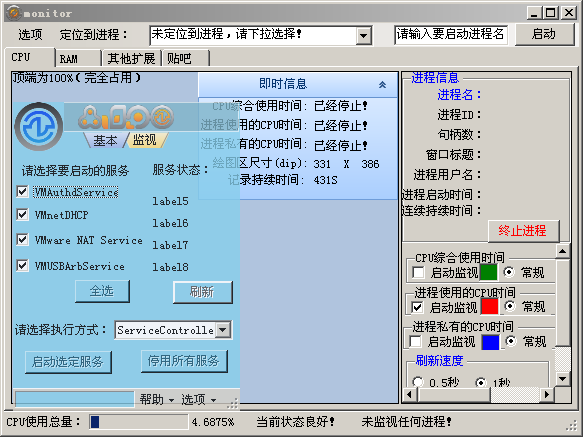This screenshot has width=583, height=437.
Task: Select the 基本 sub-tab
Action: tap(105, 140)
